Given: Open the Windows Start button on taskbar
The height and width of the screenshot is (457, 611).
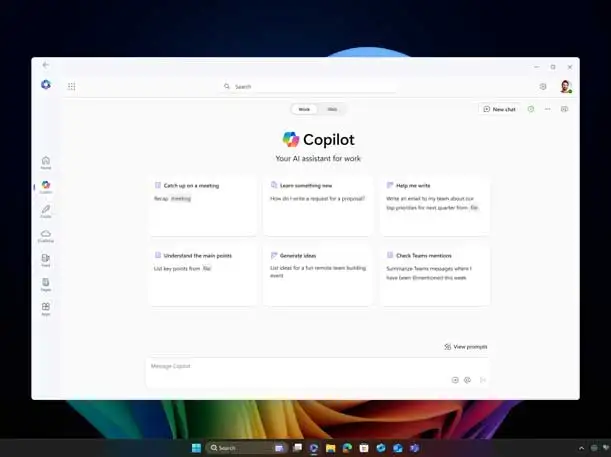Looking at the screenshot, I should coord(196,448).
